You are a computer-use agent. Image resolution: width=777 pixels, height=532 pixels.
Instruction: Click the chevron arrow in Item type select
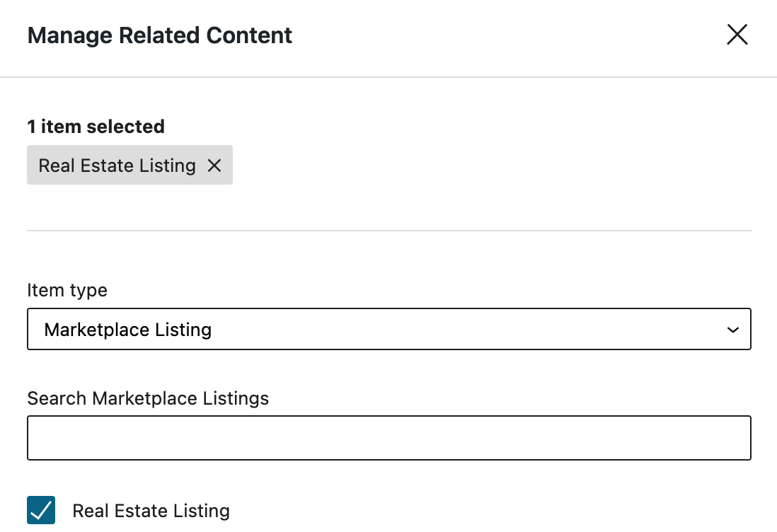click(x=733, y=330)
